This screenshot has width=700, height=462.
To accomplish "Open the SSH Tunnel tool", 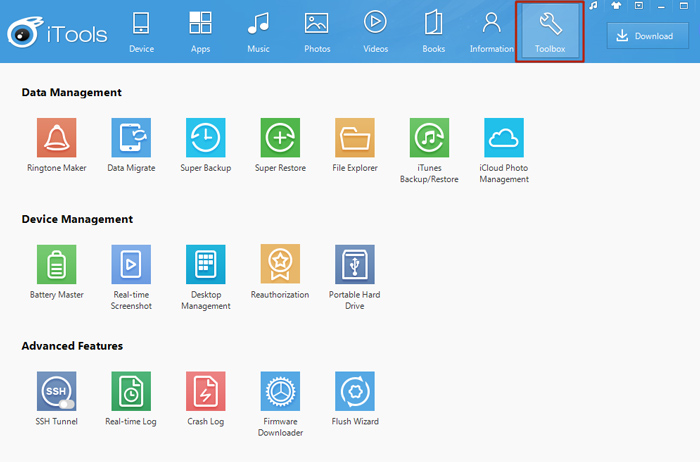I will 57,391.
